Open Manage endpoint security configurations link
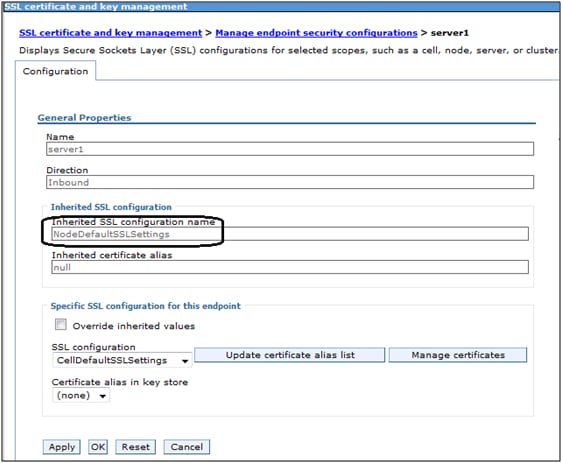 point(316,33)
